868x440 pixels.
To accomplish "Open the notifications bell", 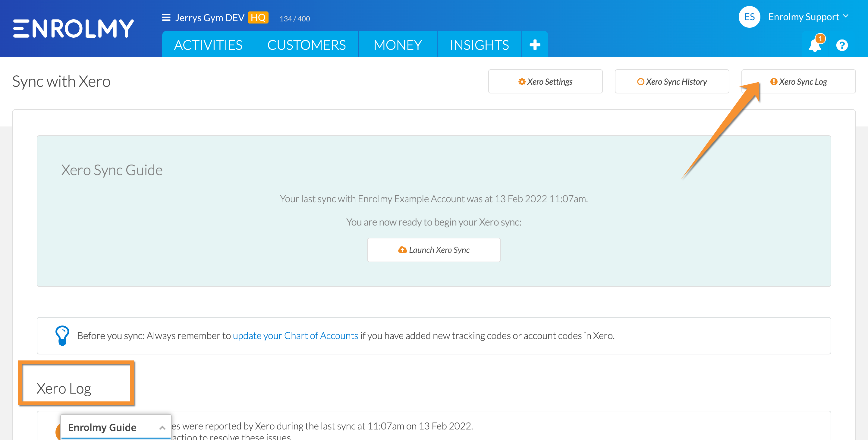I will (815, 45).
